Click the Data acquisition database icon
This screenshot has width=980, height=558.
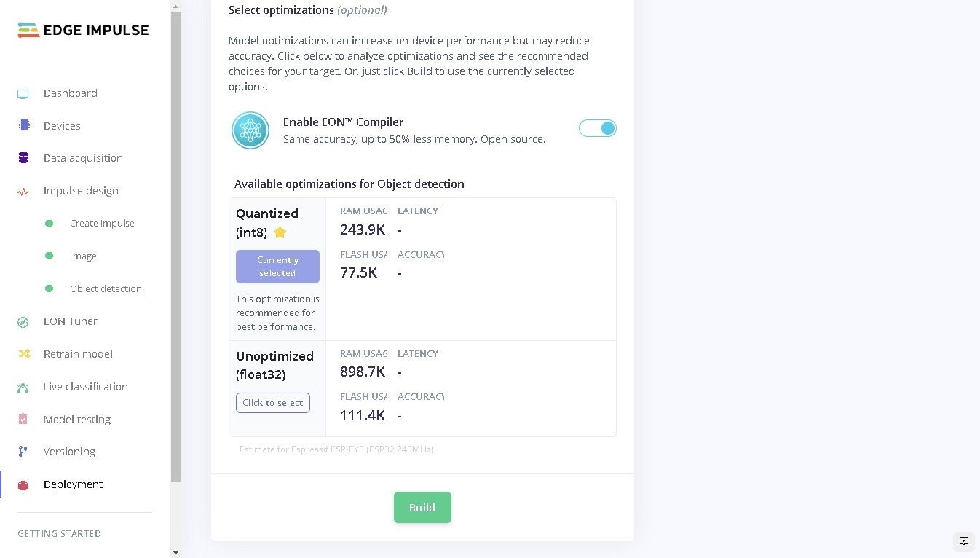tap(23, 158)
